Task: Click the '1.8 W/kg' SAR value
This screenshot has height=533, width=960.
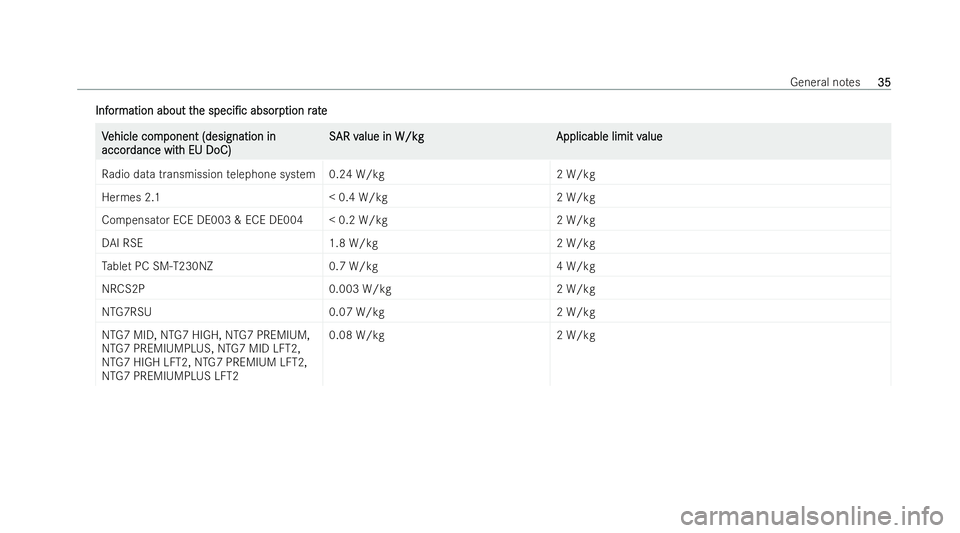Action: tap(353, 243)
